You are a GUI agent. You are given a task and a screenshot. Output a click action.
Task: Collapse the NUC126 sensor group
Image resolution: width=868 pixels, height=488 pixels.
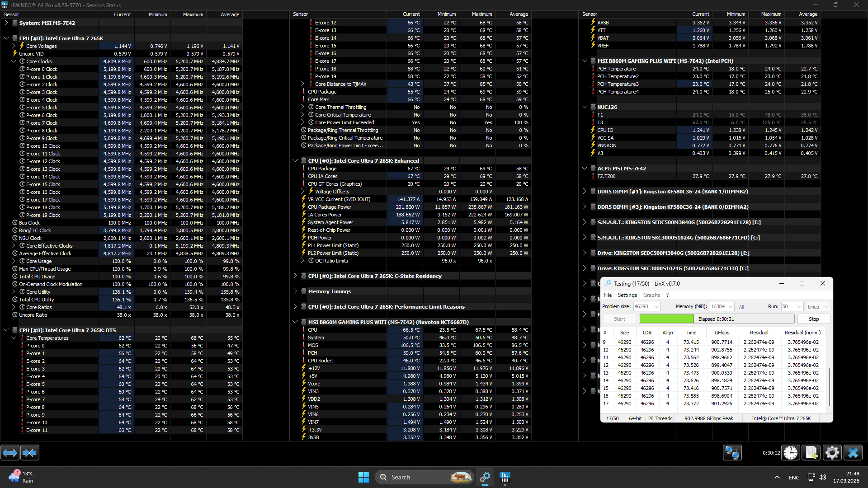click(x=585, y=107)
